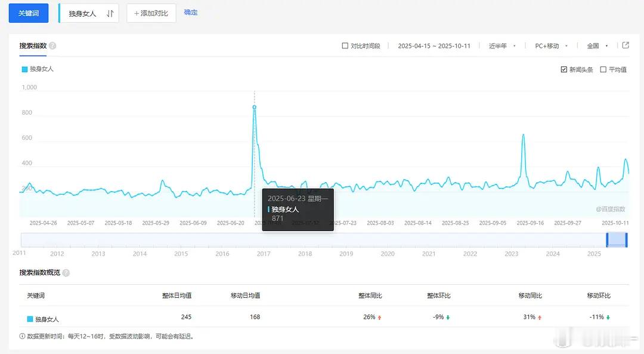Click the green down arrow next to -9%

coord(448,318)
